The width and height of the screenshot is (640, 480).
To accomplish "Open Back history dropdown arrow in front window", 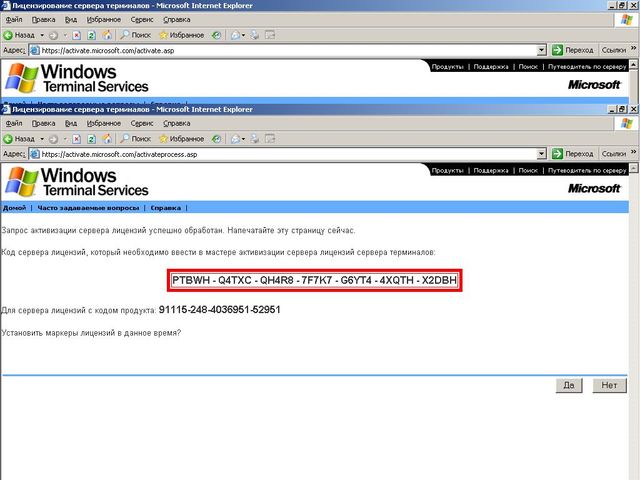I will click(x=42, y=139).
